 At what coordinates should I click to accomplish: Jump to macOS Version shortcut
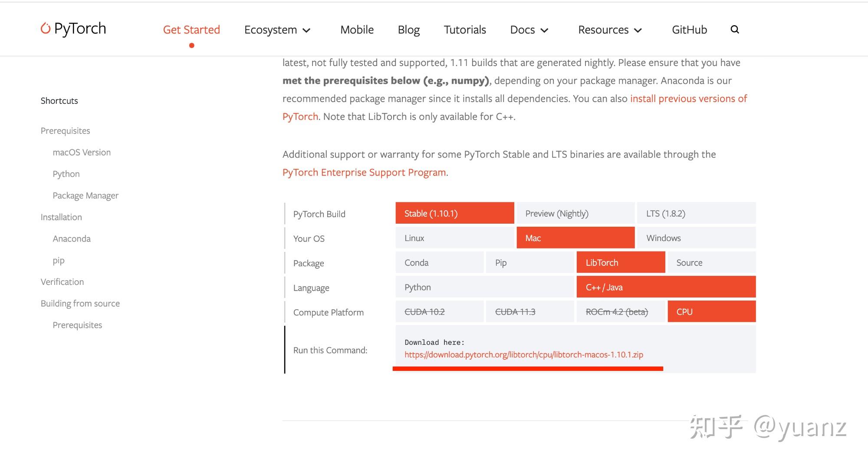click(x=82, y=152)
